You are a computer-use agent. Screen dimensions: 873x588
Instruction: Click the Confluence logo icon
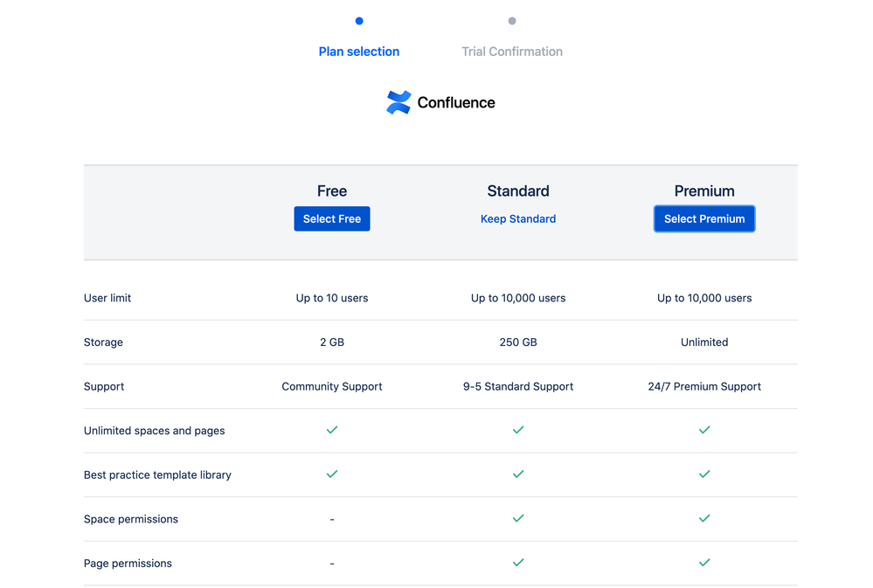click(x=398, y=102)
